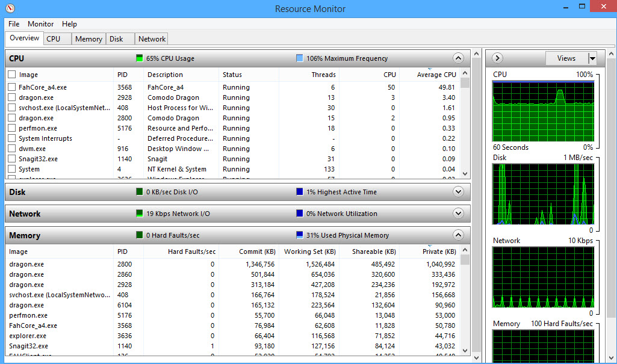The image size is (617, 364).
Task: Open the File menu
Action: 14,24
